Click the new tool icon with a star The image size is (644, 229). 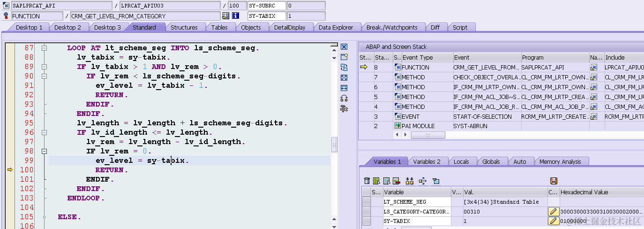click(344, 57)
